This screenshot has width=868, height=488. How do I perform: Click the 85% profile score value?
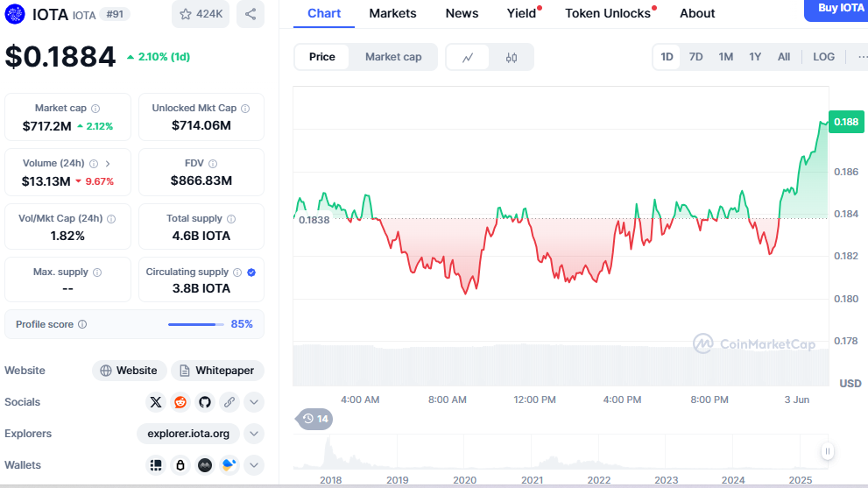point(242,324)
